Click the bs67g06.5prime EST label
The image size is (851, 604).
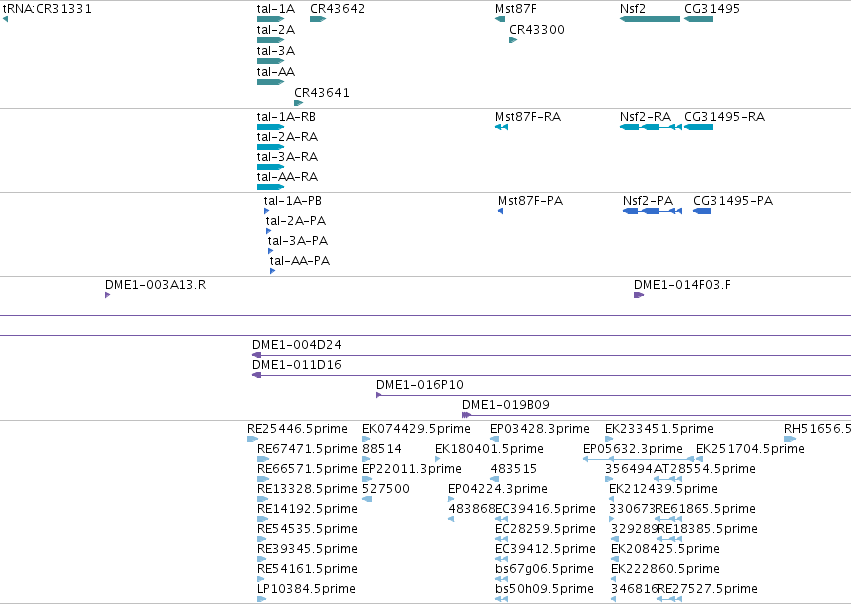(x=544, y=569)
